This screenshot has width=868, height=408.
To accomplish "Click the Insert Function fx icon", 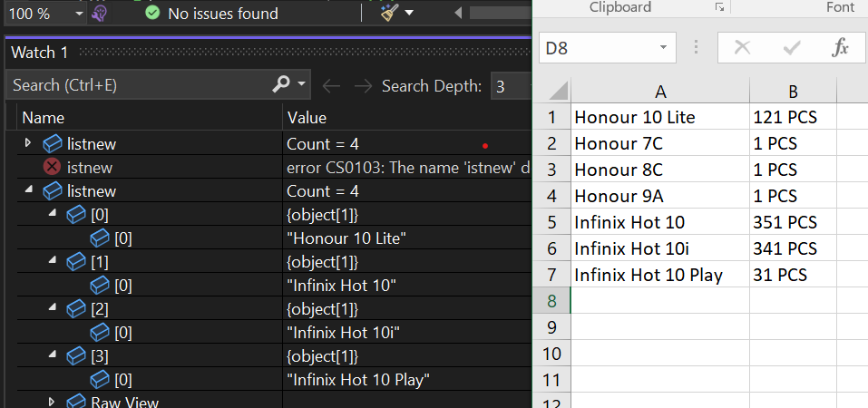I will coord(840,48).
